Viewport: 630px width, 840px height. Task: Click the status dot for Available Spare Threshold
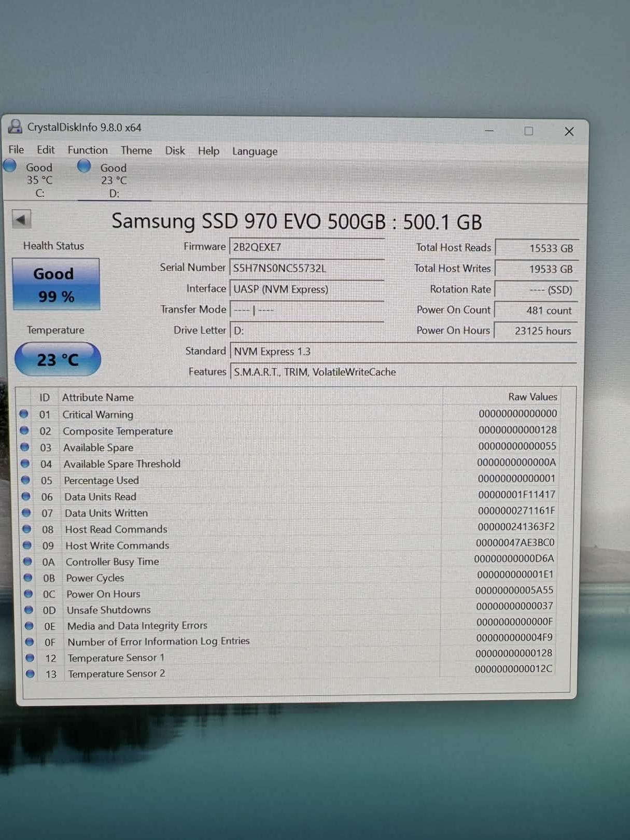pos(25,464)
